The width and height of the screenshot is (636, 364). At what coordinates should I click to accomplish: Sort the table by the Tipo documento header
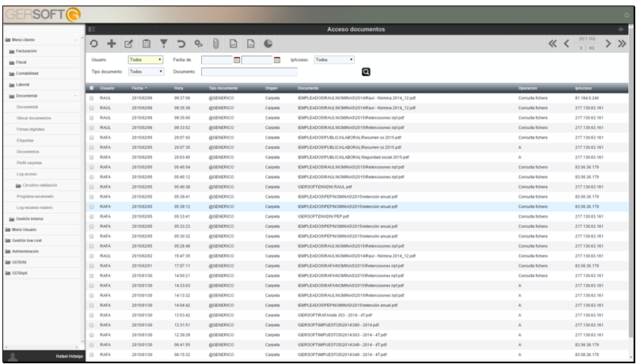(223, 88)
